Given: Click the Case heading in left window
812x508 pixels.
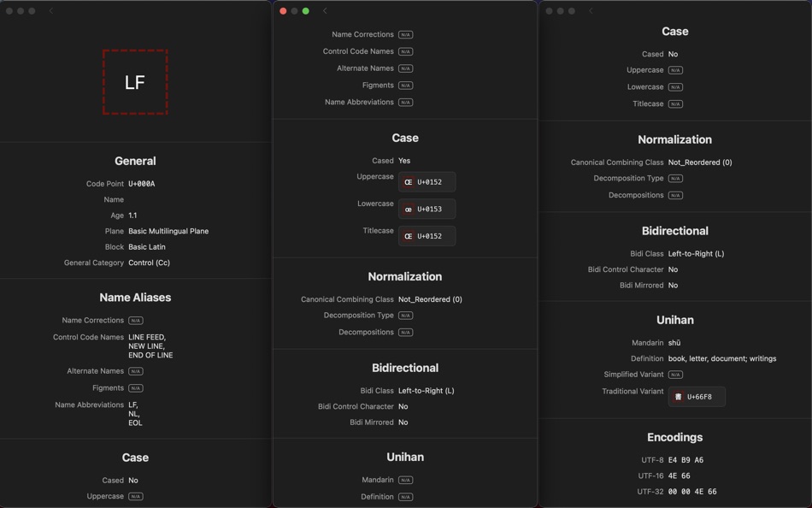Looking at the screenshot, I should [135, 458].
